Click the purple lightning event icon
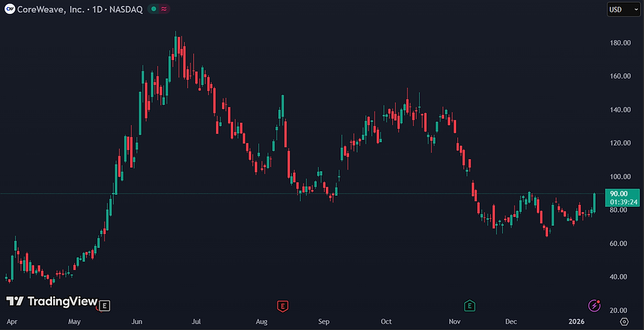The image size is (644, 330). pos(594,305)
